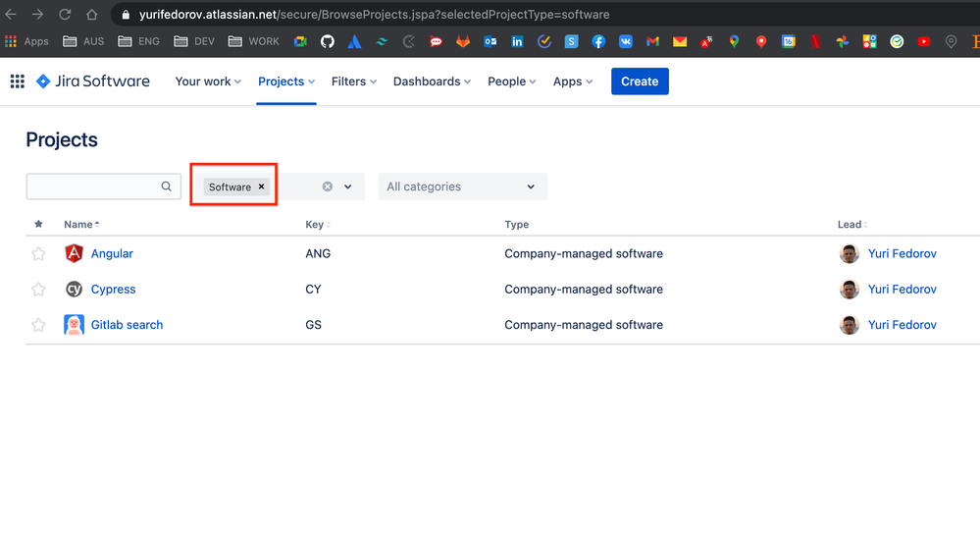Open the Gmail bookmark
This screenshot has width=980, height=534.
tap(652, 41)
